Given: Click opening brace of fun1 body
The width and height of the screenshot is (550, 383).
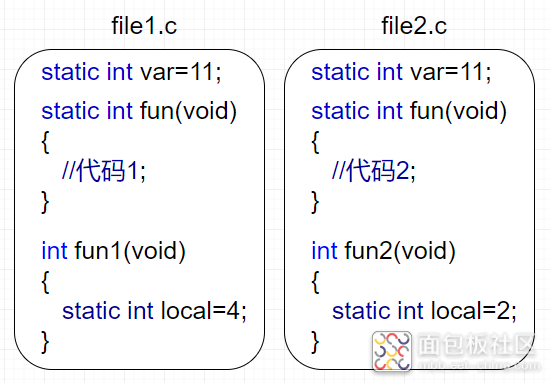Looking at the screenshot, I should [45, 282].
